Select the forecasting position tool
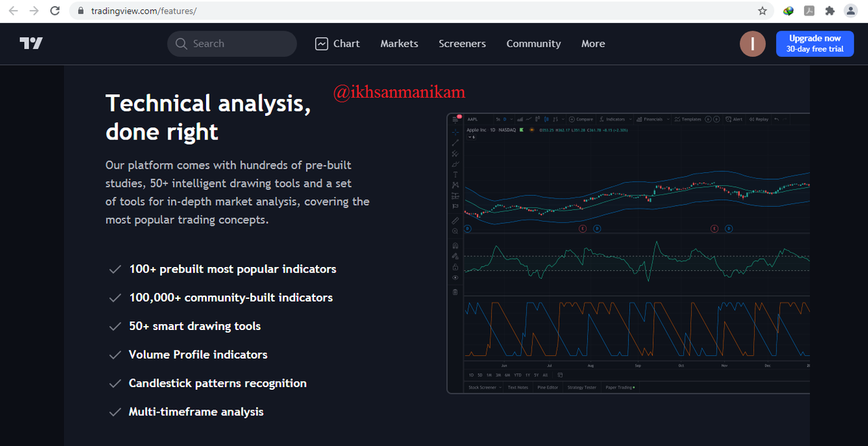The width and height of the screenshot is (868, 446). click(x=455, y=196)
